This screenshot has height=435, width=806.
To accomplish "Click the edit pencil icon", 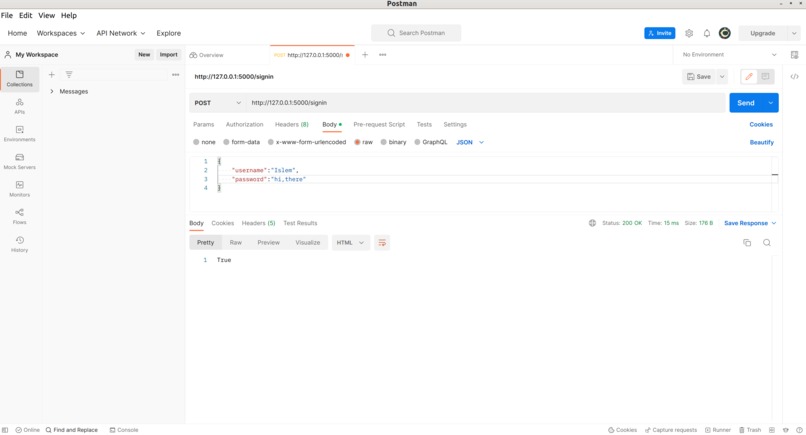I will [x=749, y=77].
